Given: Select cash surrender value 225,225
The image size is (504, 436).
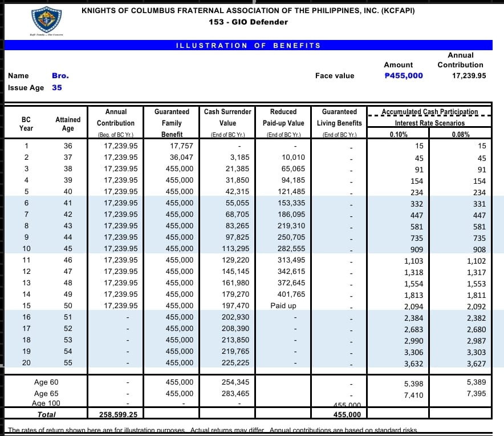Looking at the screenshot, I should coord(235,363).
